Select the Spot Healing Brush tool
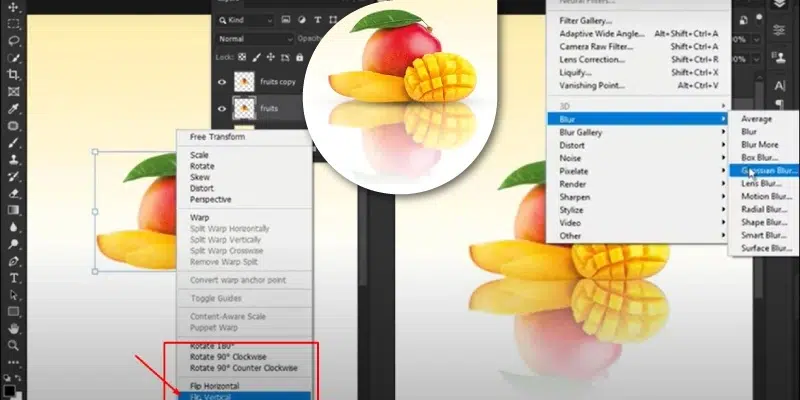The image size is (800, 400). (x=13, y=126)
